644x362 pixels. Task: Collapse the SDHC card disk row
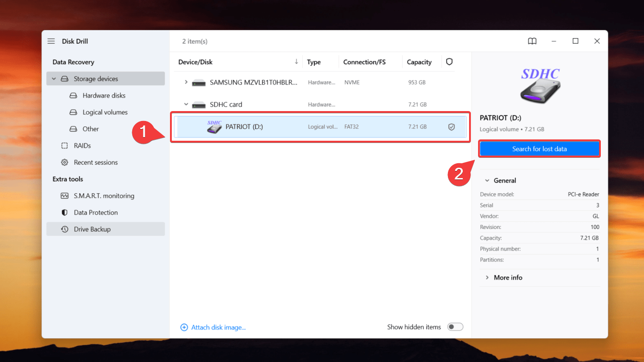[186, 104]
